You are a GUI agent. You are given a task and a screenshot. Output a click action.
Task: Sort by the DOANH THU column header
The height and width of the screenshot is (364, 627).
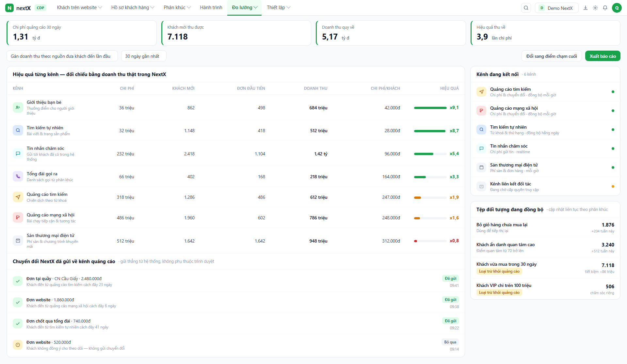pos(315,88)
